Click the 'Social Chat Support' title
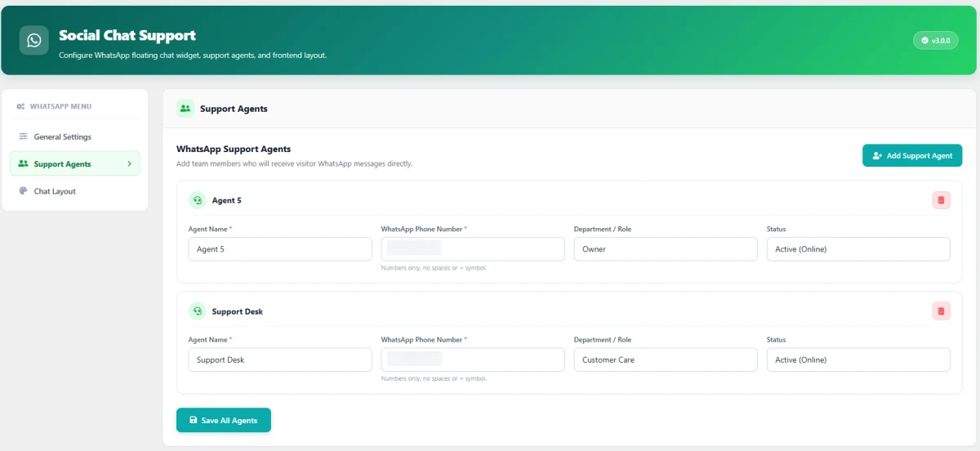Screen dimensions: 980x451 [x=127, y=35]
